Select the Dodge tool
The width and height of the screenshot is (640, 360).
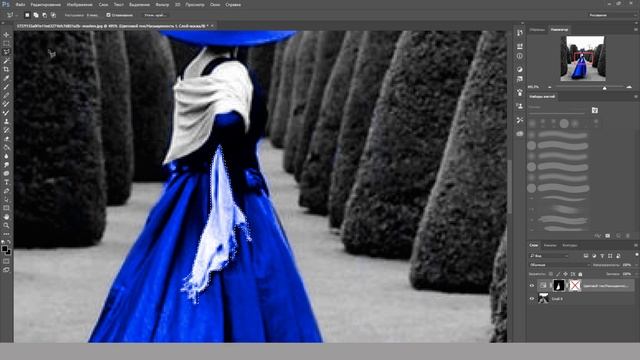tap(6, 164)
